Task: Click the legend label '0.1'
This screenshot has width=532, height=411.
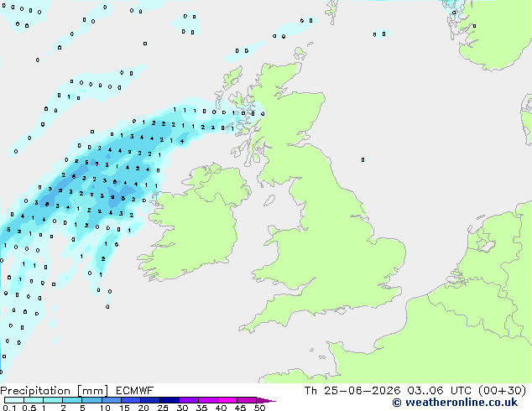Action: [9, 408]
